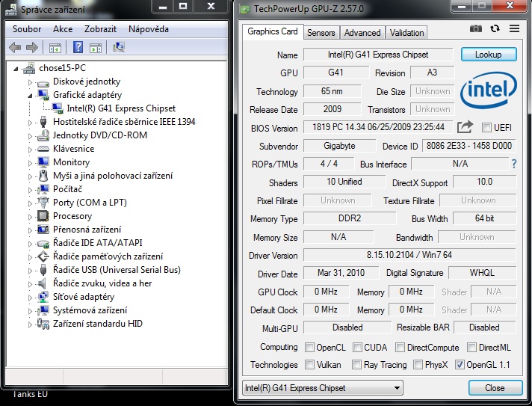Expand the Systémová zařízení node
The width and height of the screenshot is (532, 406).
pyautogui.click(x=30, y=311)
